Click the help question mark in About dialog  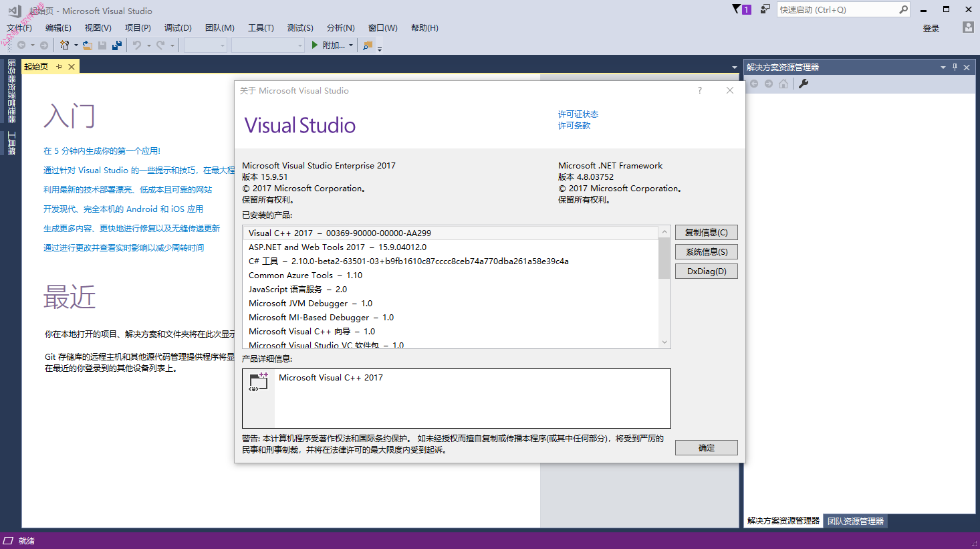[x=700, y=90]
